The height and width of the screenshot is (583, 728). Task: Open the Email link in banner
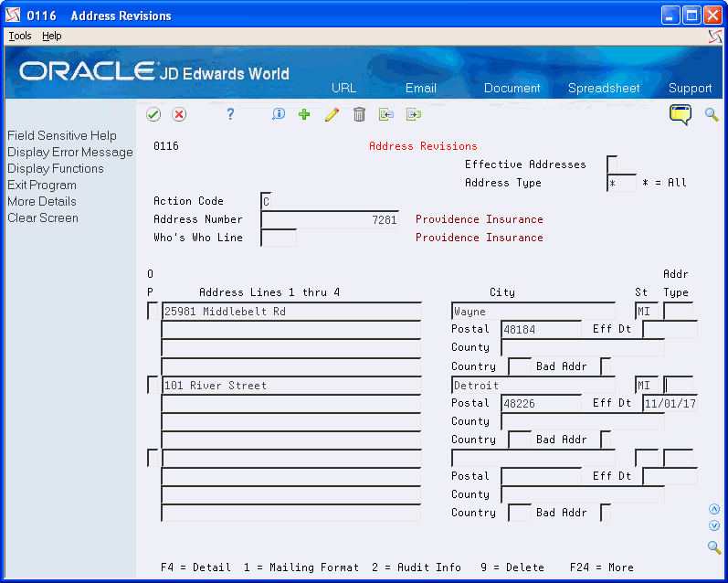pyautogui.click(x=421, y=89)
